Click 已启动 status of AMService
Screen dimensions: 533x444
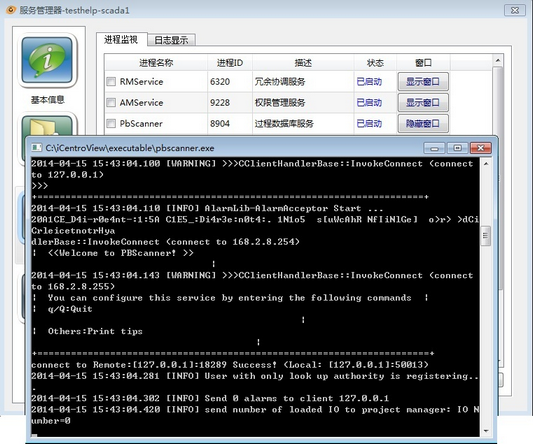(x=369, y=102)
